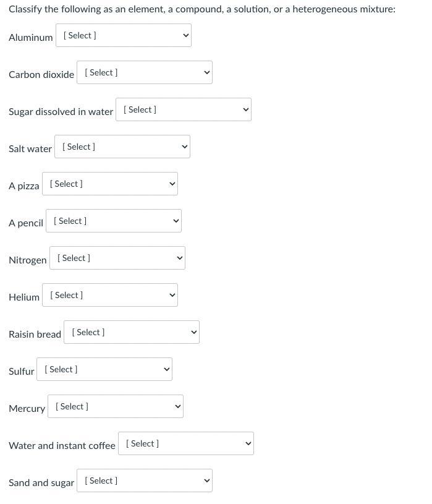Click the arrow on Sand and sugar dropdown
432x504 pixels.
207,481
